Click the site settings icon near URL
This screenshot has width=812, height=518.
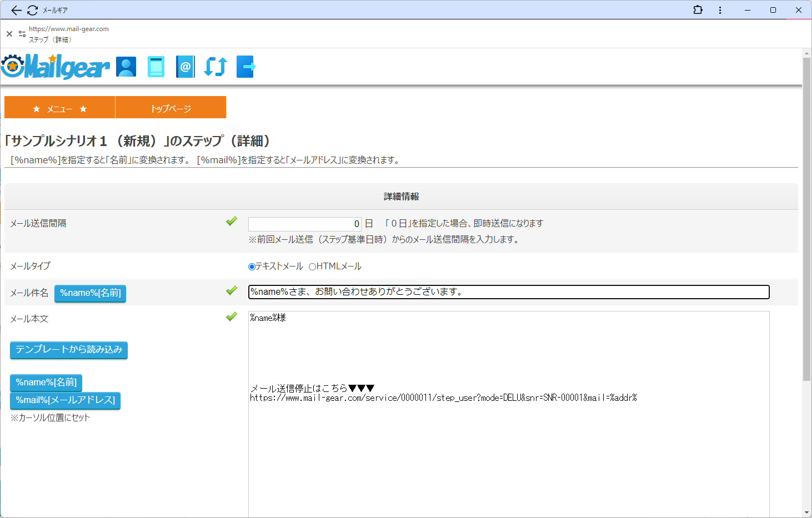click(22, 34)
